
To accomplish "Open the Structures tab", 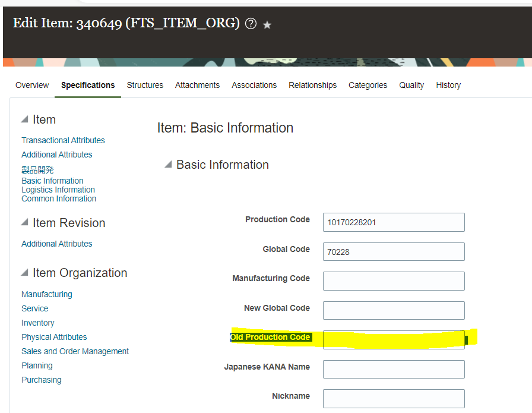I will tap(145, 85).
